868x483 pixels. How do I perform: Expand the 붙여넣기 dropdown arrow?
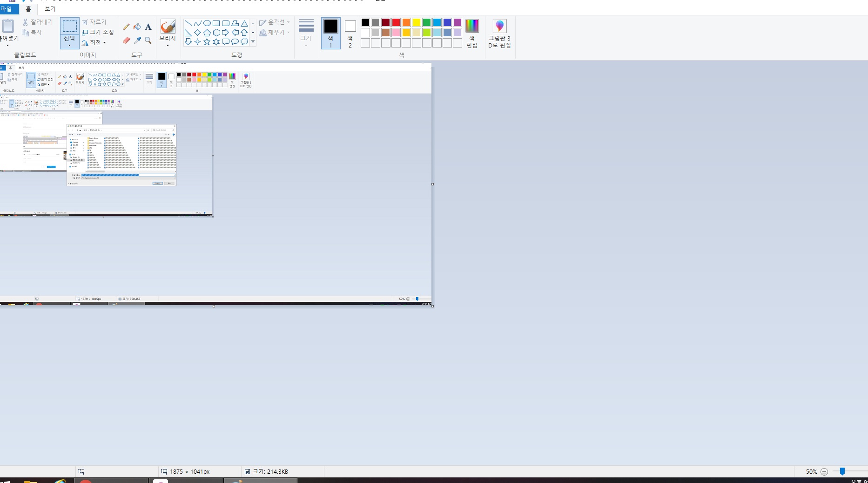[x=7, y=46]
